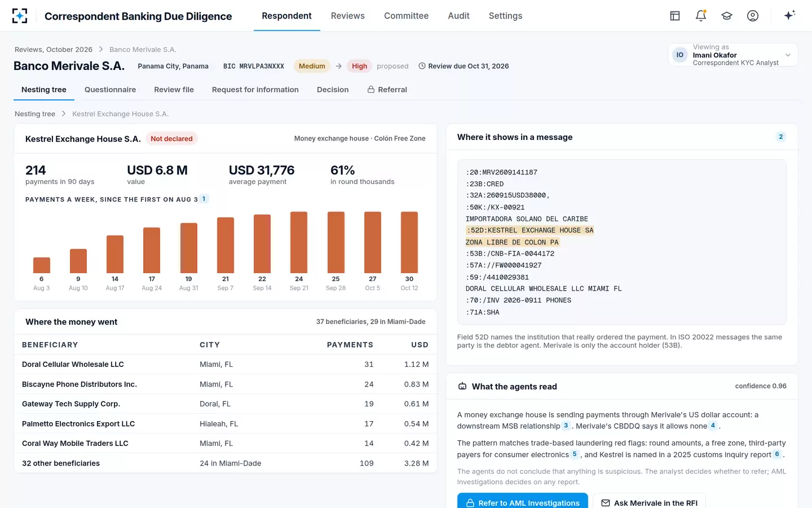Show the 32 other beneficiaries row
This screenshot has width=812, height=508.
point(226,463)
